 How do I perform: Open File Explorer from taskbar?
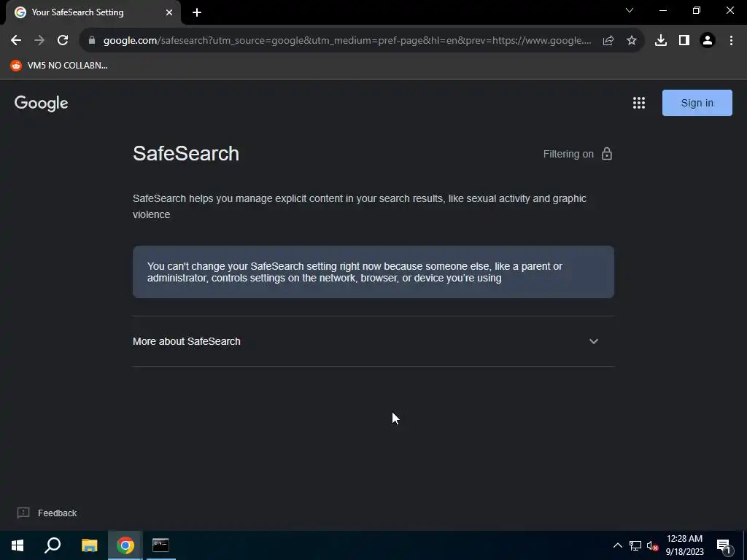[x=89, y=545]
